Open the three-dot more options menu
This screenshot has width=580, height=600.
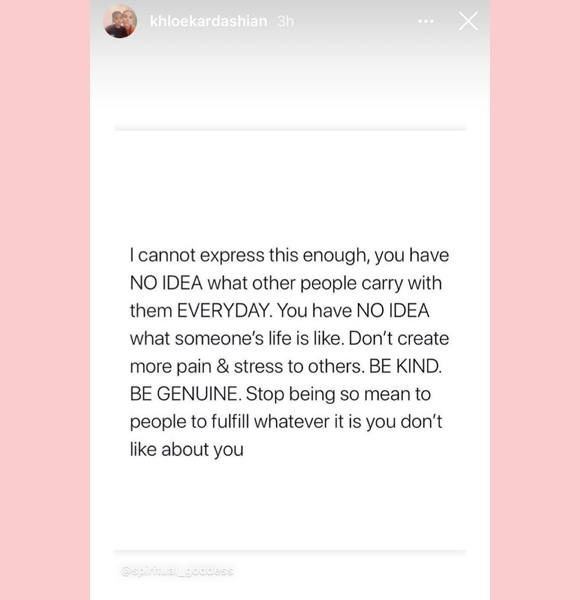(426, 21)
